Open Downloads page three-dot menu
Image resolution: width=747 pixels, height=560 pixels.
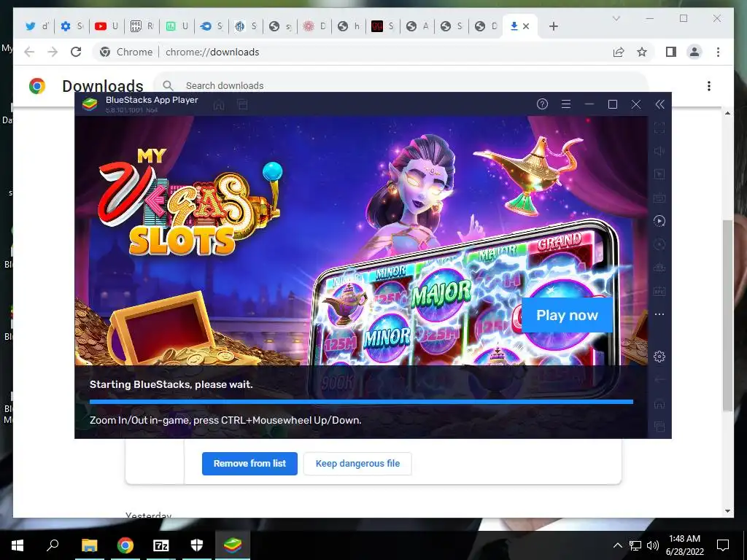pyautogui.click(x=709, y=86)
